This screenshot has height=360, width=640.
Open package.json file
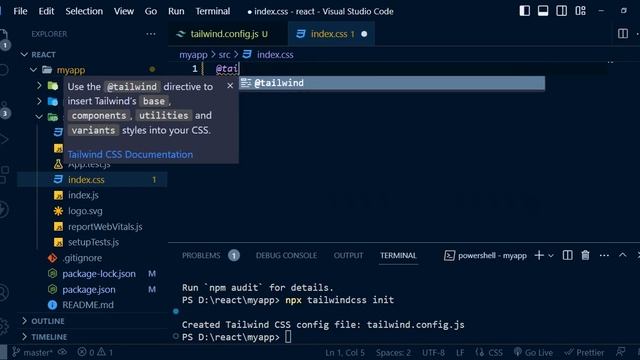point(89,289)
